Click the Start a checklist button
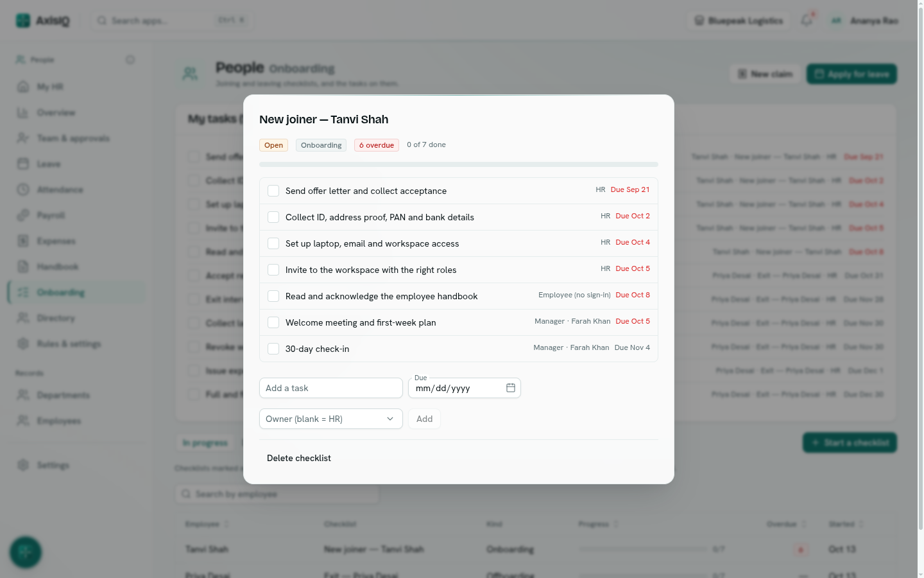Viewport: 924px width, 578px height. point(850,442)
